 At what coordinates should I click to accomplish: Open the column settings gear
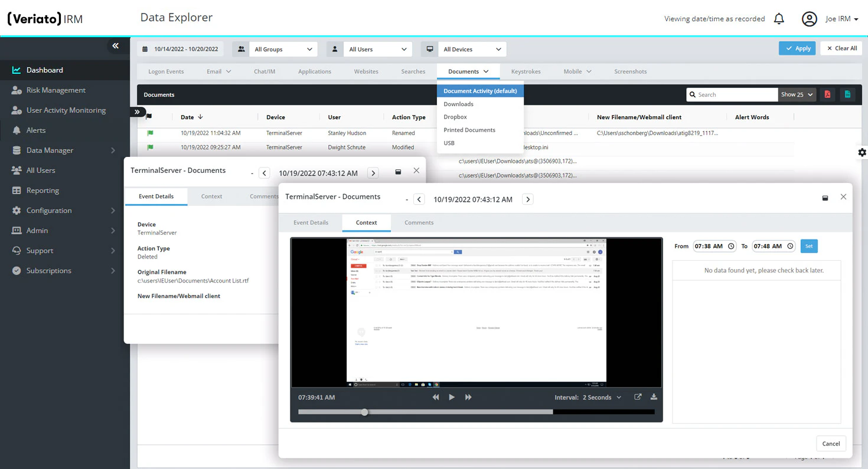coord(862,152)
